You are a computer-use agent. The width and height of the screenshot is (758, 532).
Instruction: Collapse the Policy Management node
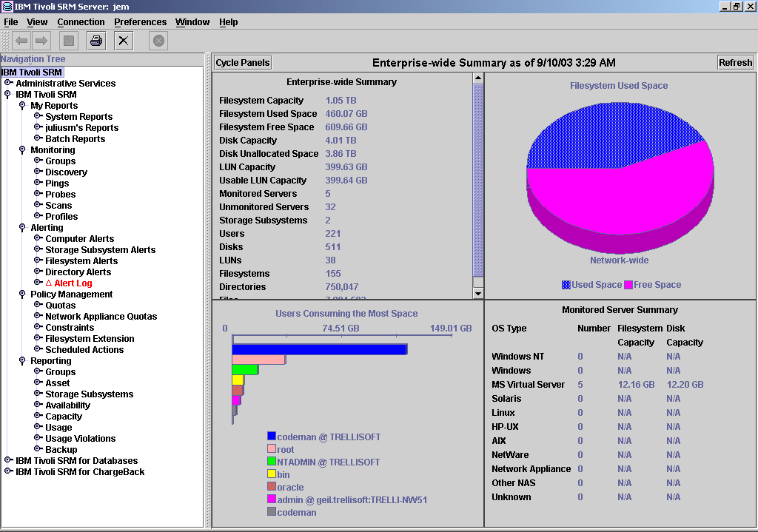tap(22, 294)
